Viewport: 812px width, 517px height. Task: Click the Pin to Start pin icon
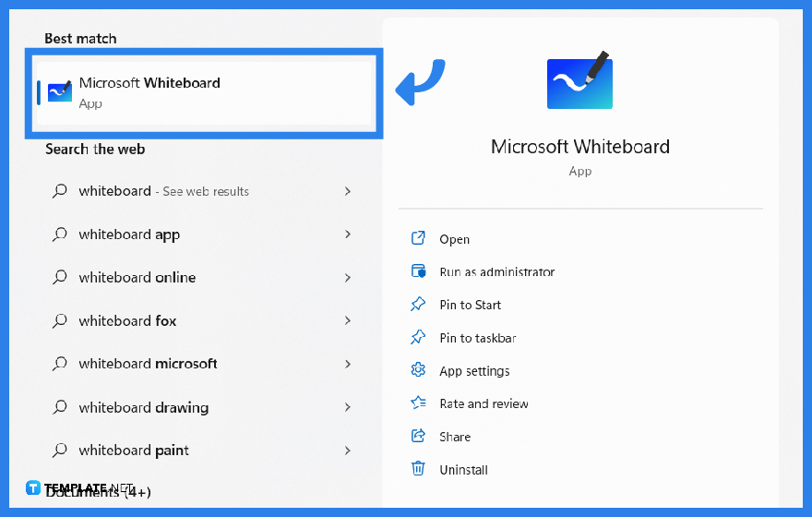click(x=418, y=304)
